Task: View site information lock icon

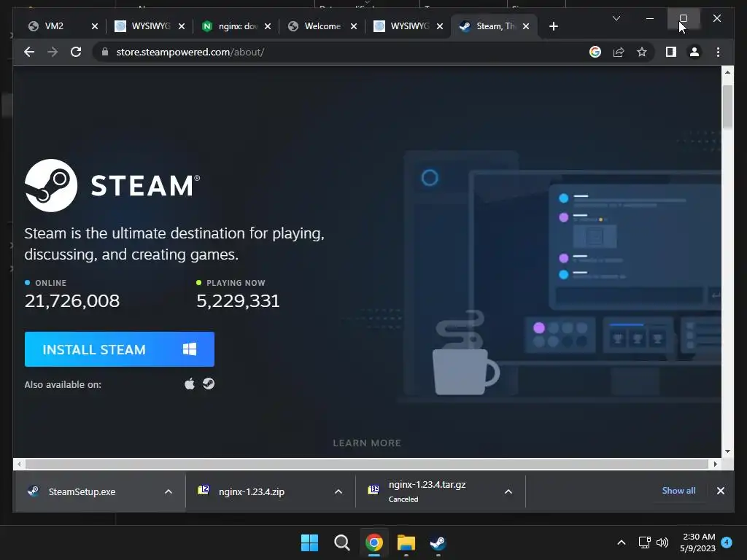Action: [105, 52]
